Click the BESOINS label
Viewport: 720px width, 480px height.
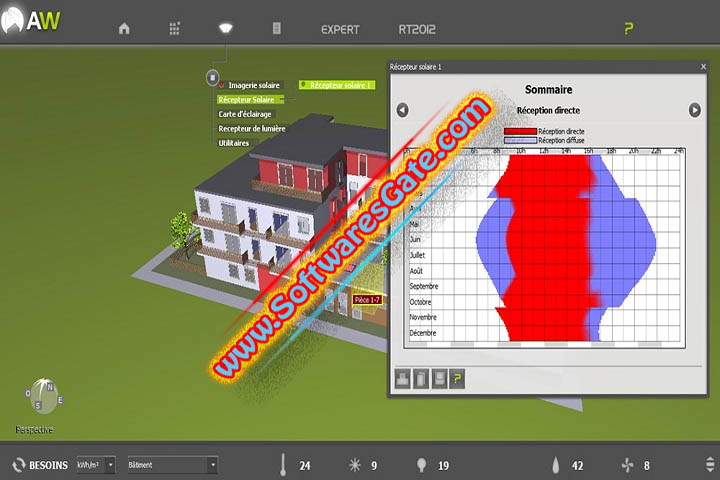pos(48,465)
